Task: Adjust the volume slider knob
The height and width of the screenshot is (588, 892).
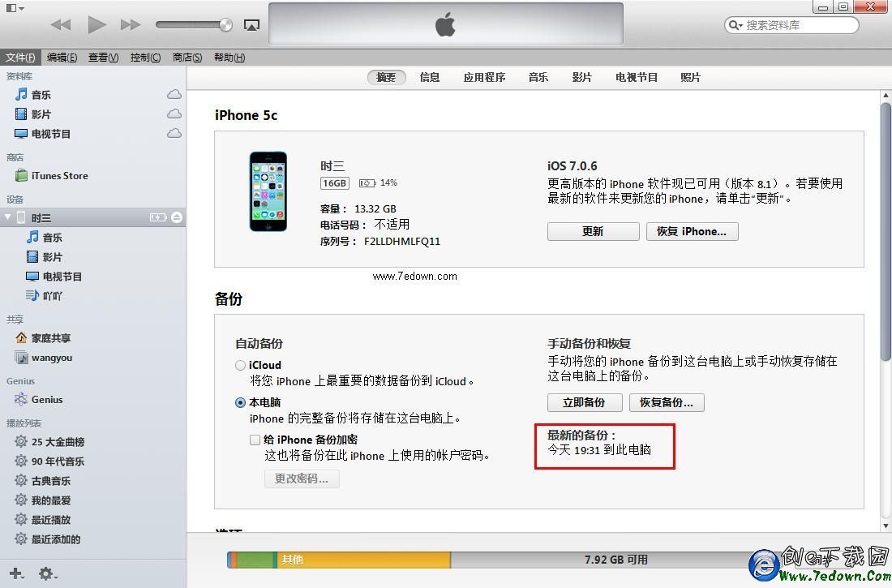Action: point(226,24)
